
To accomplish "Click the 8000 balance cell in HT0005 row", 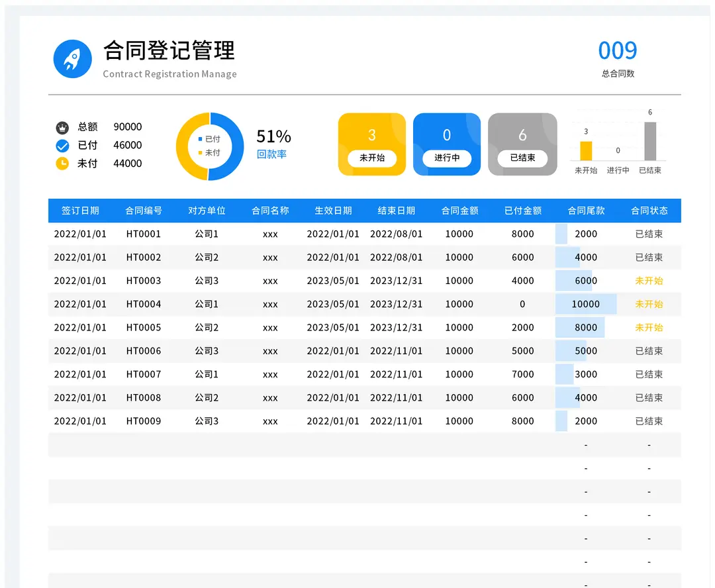I will point(586,328).
